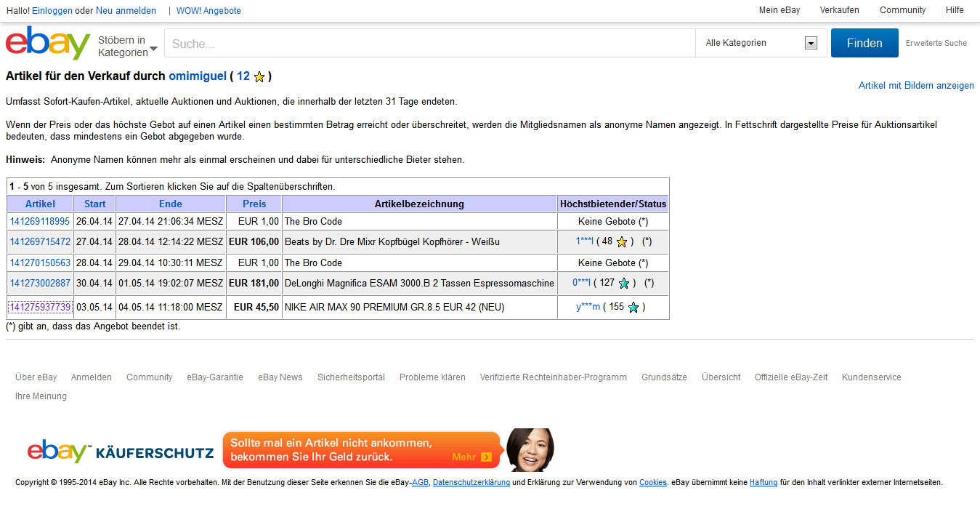
Task: Sort table by Preis column
Action: [254, 204]
